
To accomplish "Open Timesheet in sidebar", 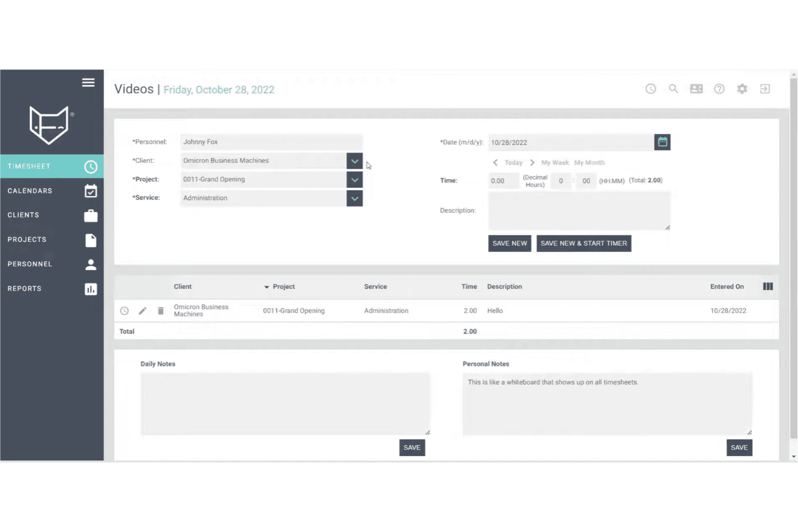I will [52, 167].
